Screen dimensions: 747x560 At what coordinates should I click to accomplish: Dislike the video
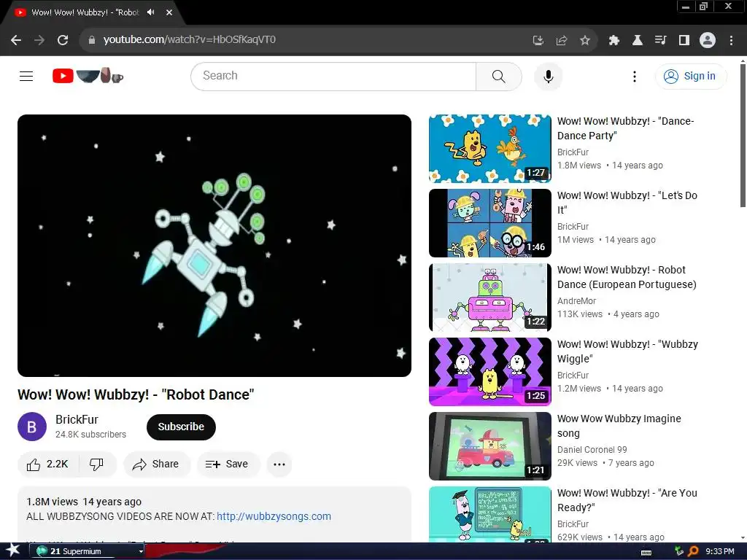coord(97,464)
